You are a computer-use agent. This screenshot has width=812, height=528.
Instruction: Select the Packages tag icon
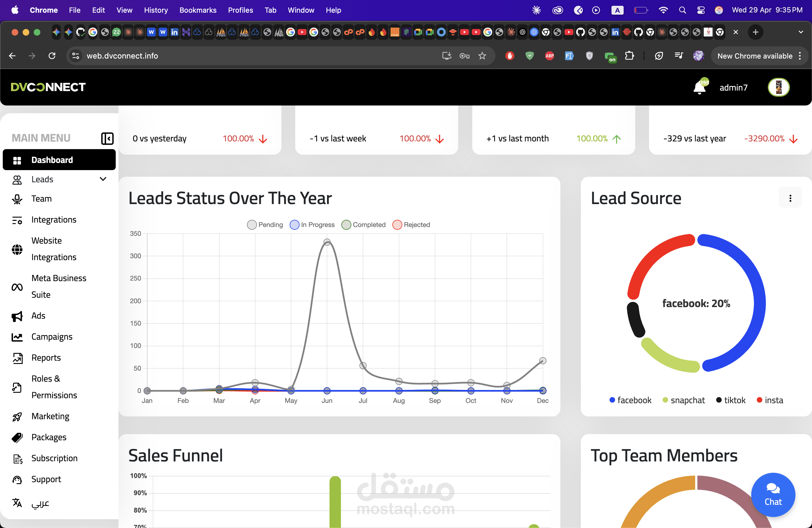17,438
